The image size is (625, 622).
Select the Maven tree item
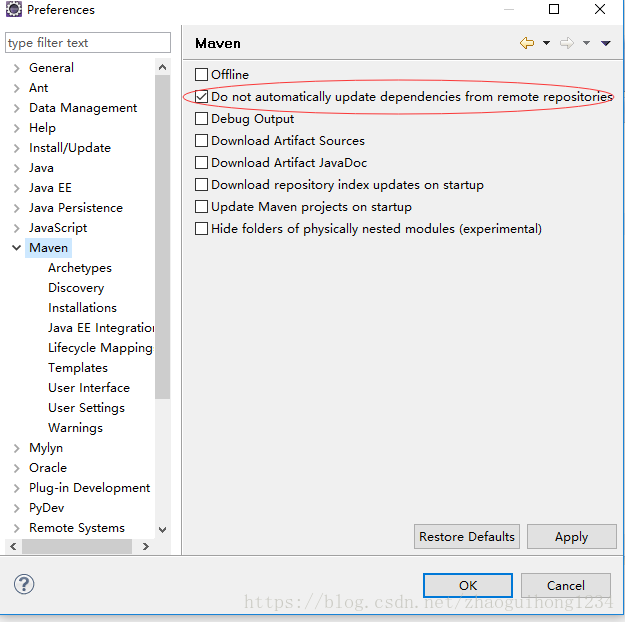point(48,248)
